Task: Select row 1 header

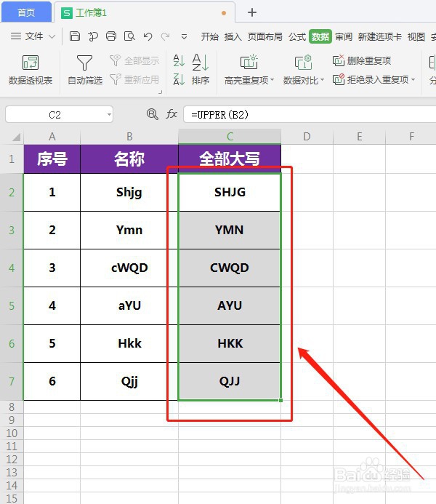Action: pos(12,159)
